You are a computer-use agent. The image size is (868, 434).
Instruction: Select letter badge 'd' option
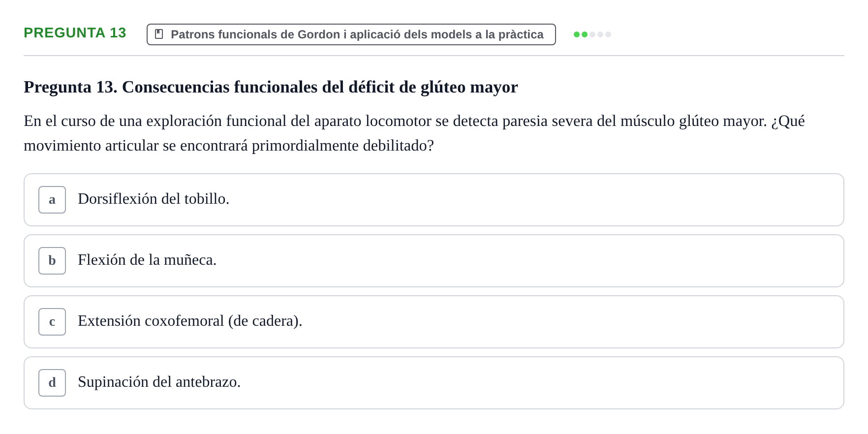[52, 383]
